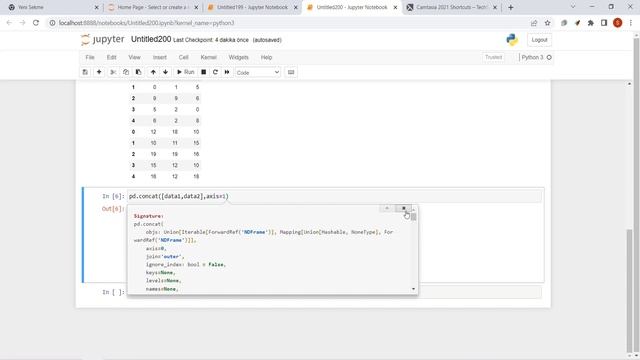
Task: Click the Signature heading in the tooltip
Action: coord(149,216)
